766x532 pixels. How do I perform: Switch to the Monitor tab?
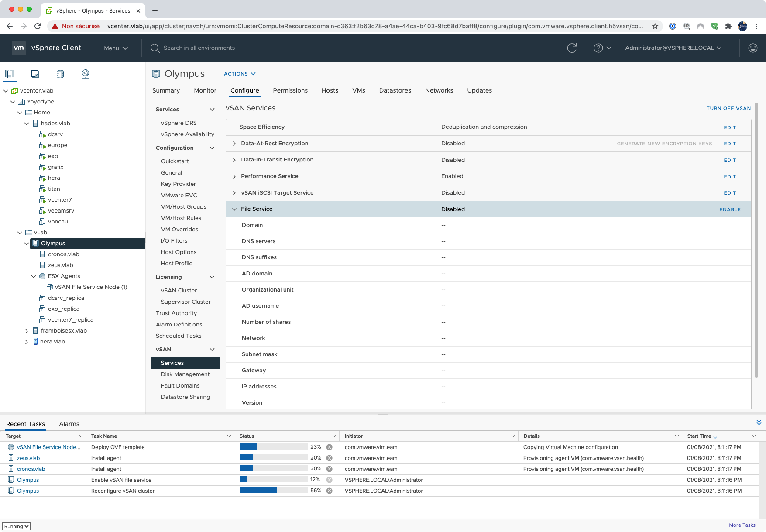click(205, 90)
